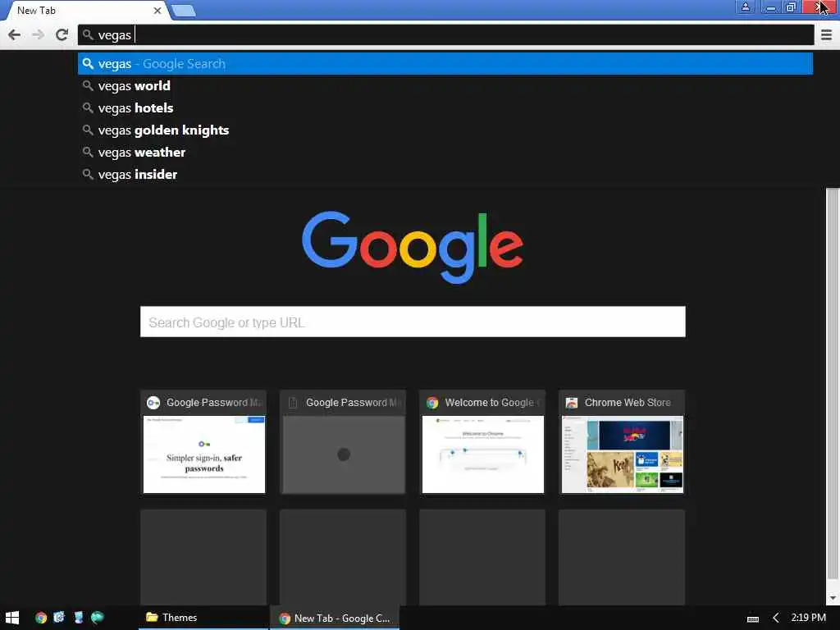Click the user profile icon in title bar
This screenshot has height=630, width=840.
[x=745, y=7]
